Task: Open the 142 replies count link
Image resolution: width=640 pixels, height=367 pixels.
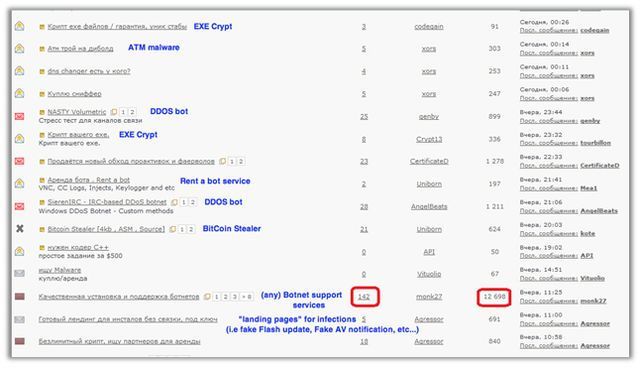Action: click(364, 297)
